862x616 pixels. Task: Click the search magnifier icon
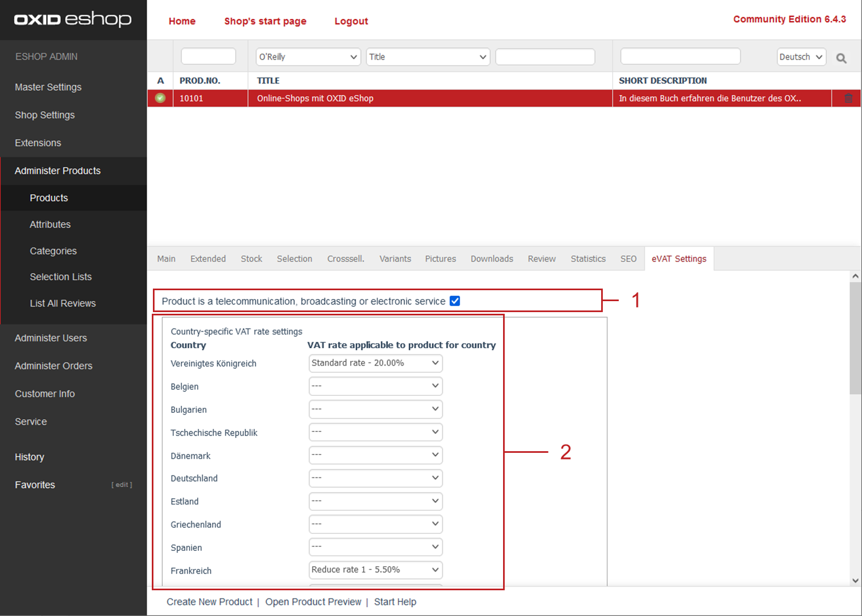coord(841,57)
